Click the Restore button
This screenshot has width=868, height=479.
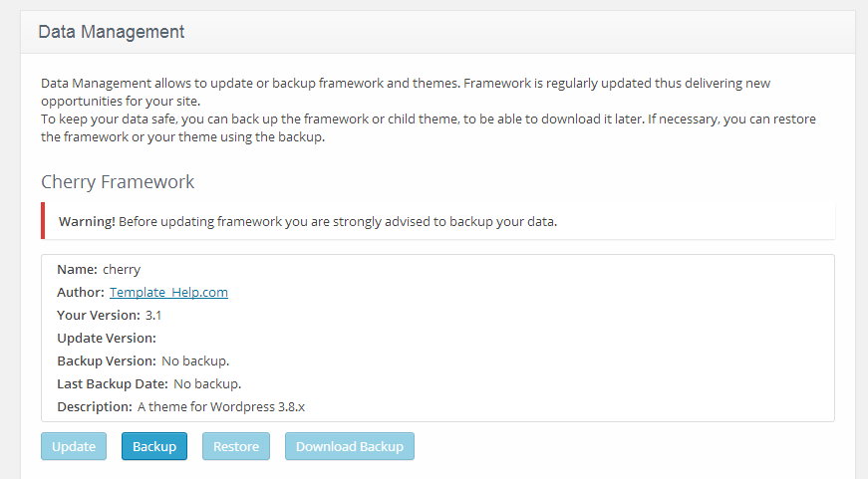point(236,446)
